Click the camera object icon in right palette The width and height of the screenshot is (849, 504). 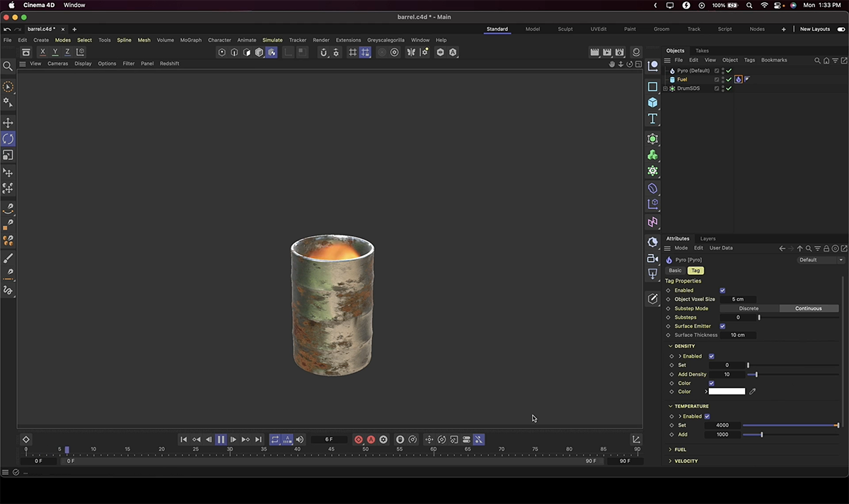tap(652, 258)
